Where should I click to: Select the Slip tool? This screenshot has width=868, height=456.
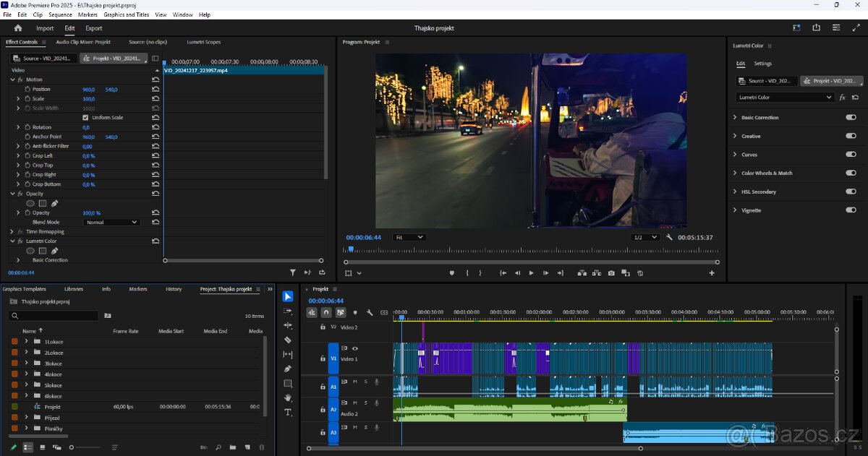coord(288,354)
